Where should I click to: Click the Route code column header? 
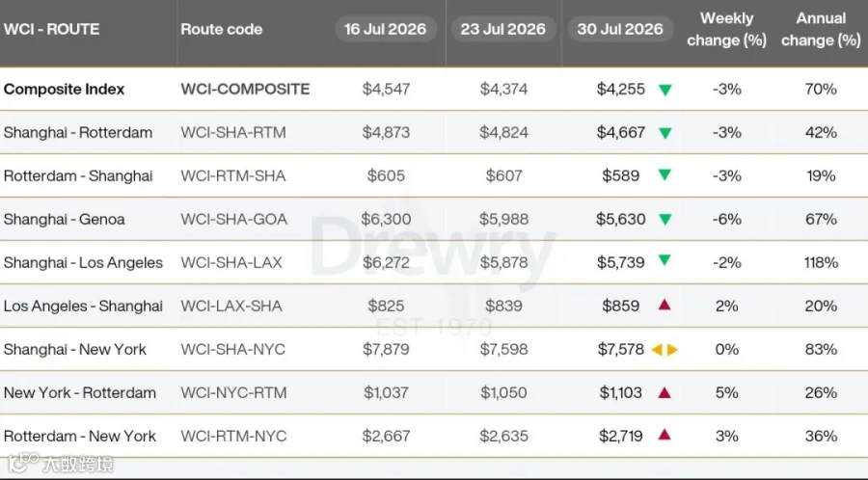[222, 29]
